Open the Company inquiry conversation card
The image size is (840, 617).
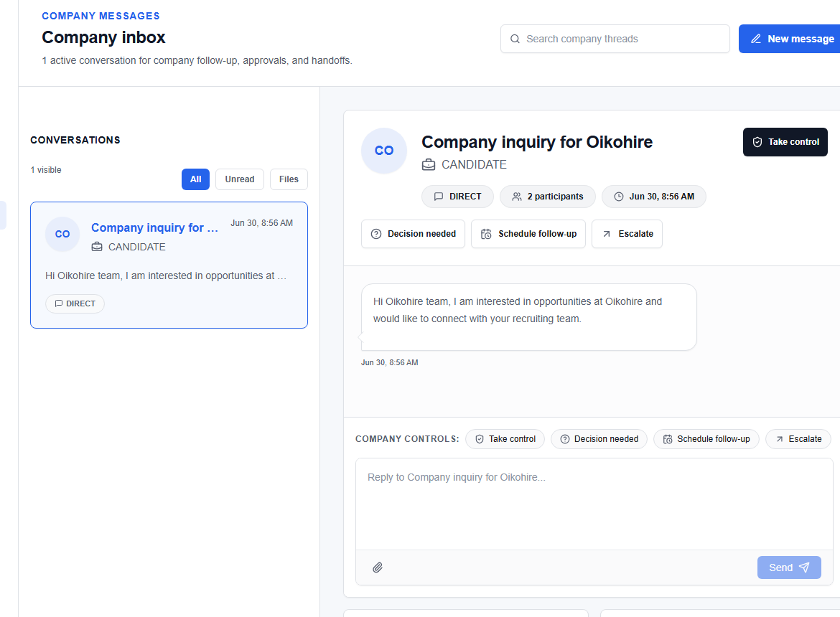(169, 265)
